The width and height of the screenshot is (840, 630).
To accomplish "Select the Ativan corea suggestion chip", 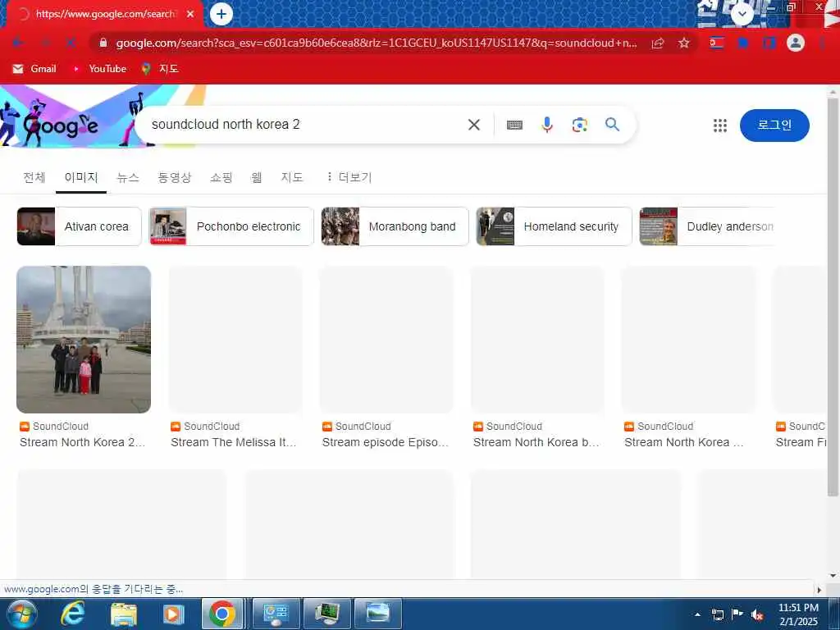I will (80, 226).
